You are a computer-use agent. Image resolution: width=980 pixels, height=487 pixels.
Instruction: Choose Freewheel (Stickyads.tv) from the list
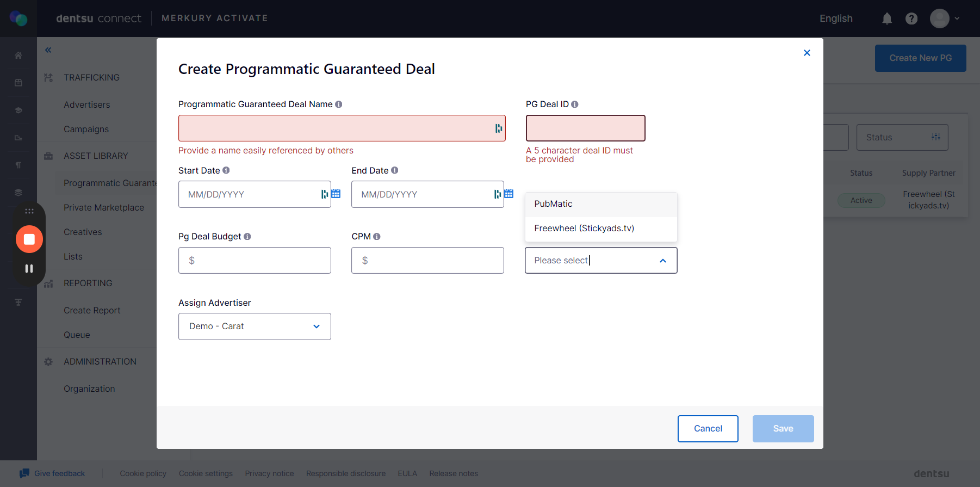(601, 229)
